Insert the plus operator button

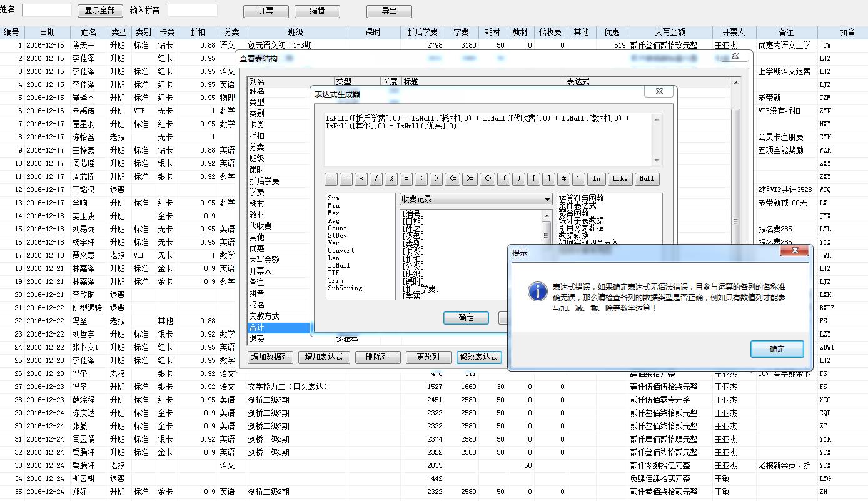pyautogui.click(x=331, y=179)
